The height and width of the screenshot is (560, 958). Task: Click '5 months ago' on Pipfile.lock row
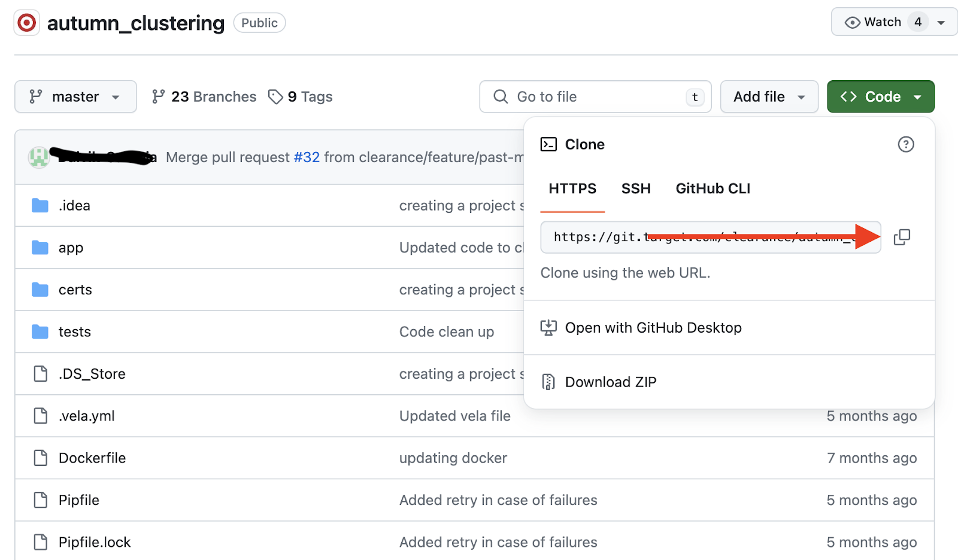click(872, 542)
